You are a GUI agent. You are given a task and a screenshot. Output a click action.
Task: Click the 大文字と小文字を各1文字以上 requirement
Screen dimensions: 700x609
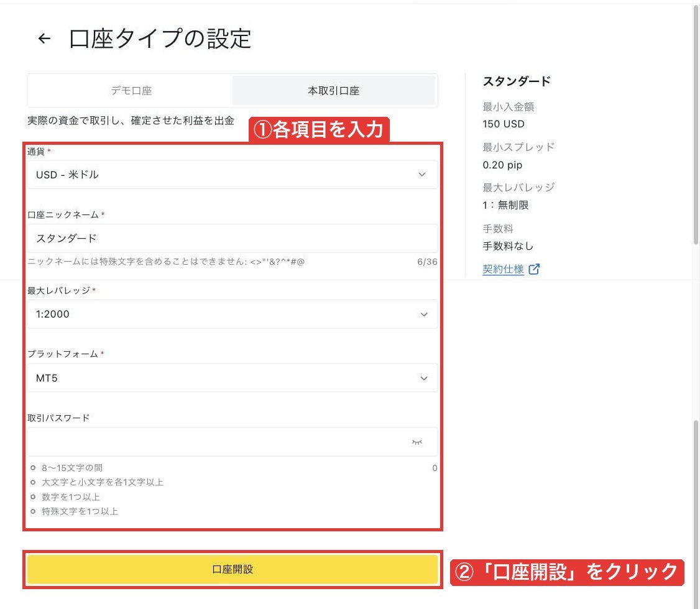coord(103,482)
